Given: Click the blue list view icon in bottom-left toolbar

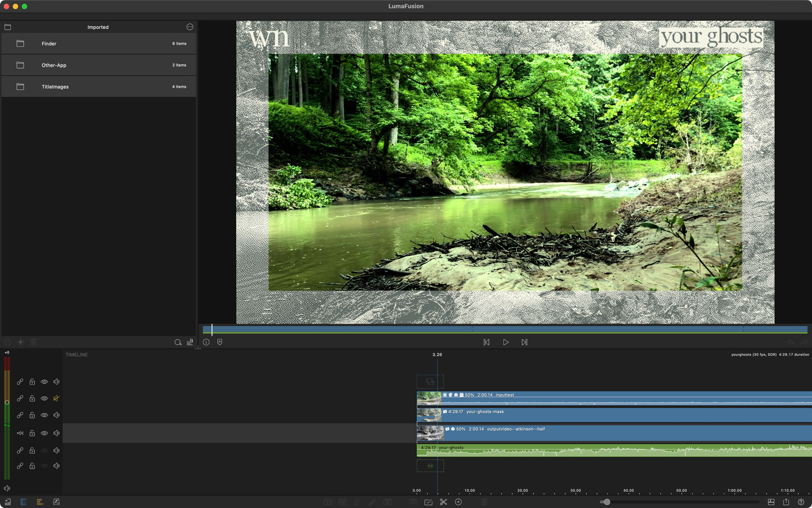Looking at the screenshot, I should click(23, 502).
